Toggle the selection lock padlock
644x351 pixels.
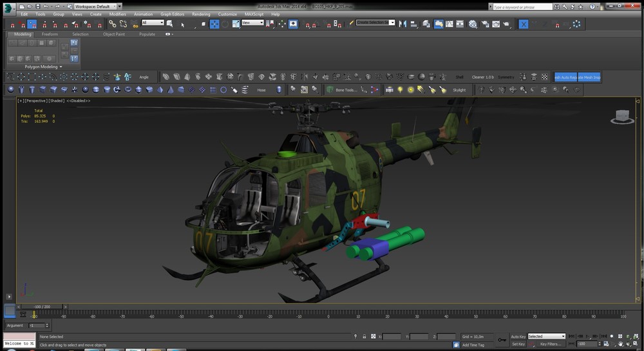click(365, 336)
